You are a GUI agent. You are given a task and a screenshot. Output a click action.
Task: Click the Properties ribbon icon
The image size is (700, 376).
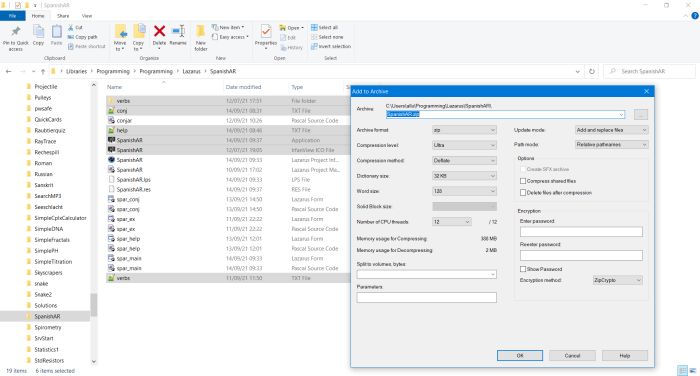[266, 32]
